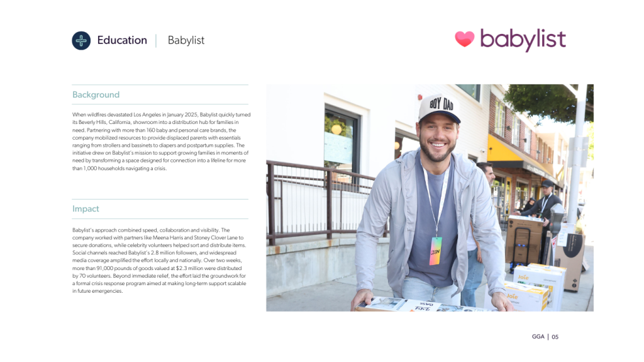Click the Babylist title text in header

point(186,40)
